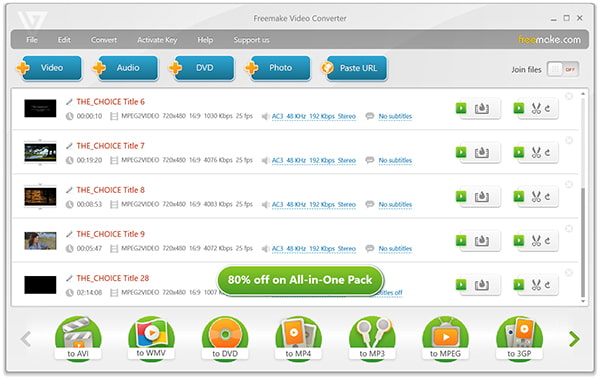Rename THE_CHOICE Title 28 with pencil icon

tap(69, 278)
